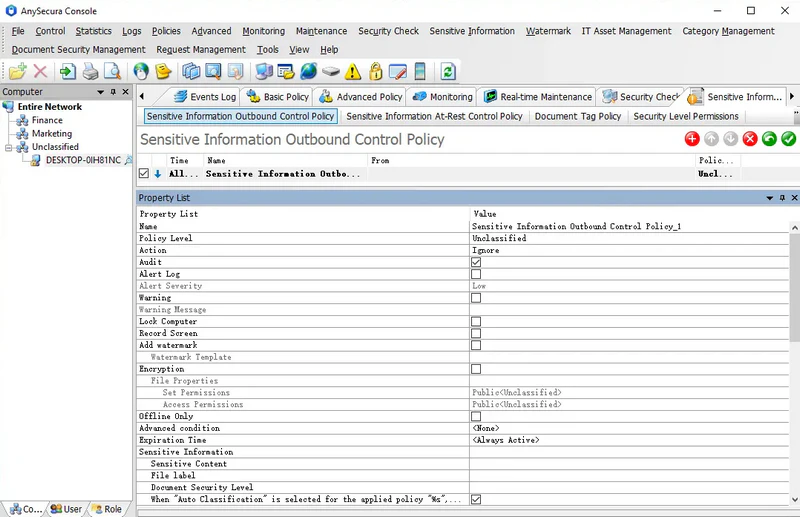Click the green refresh arrows icon
The width and height of the screenshot is (800, 517).
[448, 71]
